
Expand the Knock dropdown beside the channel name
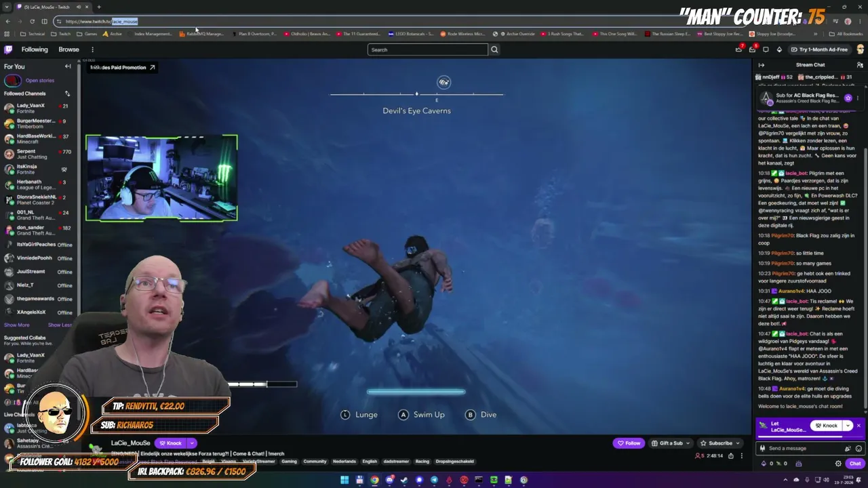click(192, 443)
